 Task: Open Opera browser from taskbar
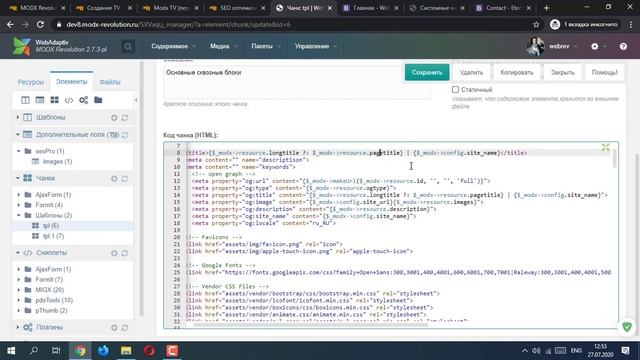point(149,351)
